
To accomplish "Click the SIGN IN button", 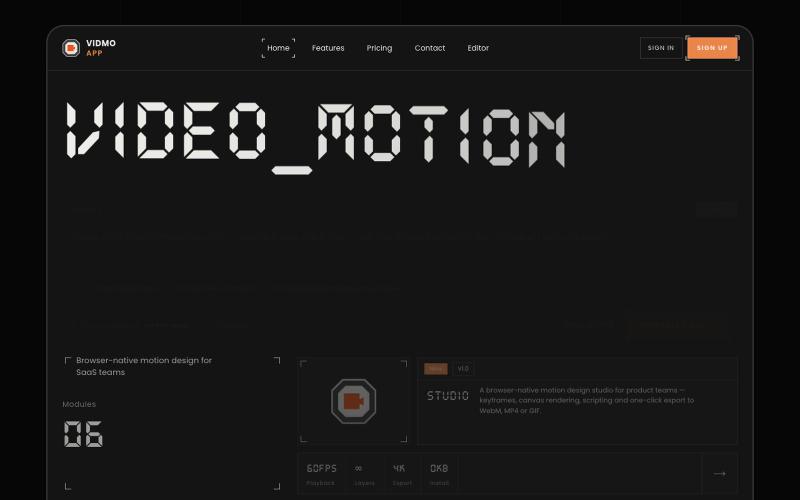I will point(661,48).
